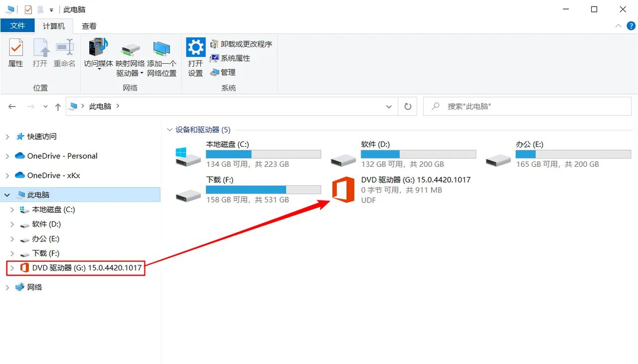Expand OneDrive - Personal in the tree
638x364 pixels.
pyautogui.click(x=7, y=156)
